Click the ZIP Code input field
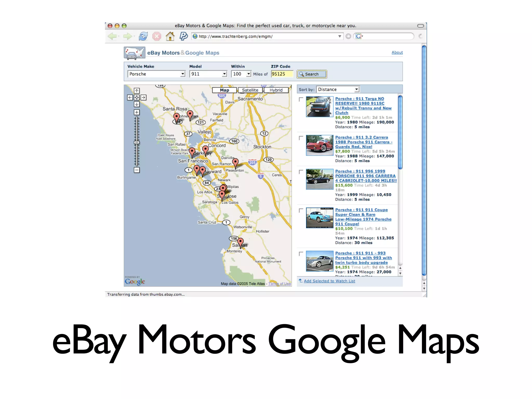Screen dimensions: 532x399 [x=282, y=74]
